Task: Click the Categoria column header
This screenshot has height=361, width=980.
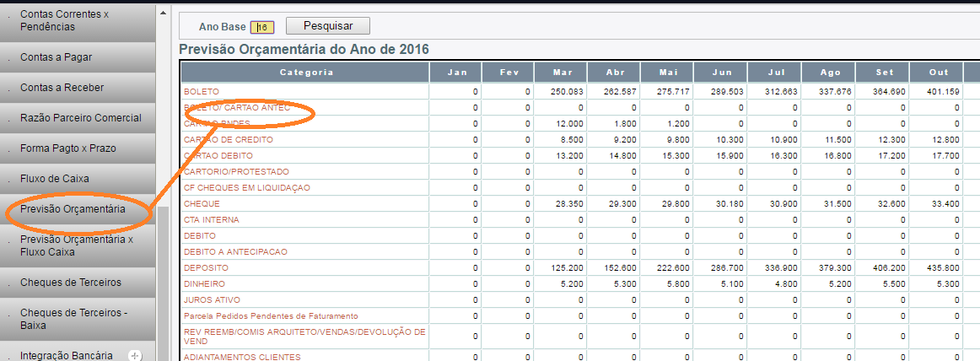Action: pos(306,73)
